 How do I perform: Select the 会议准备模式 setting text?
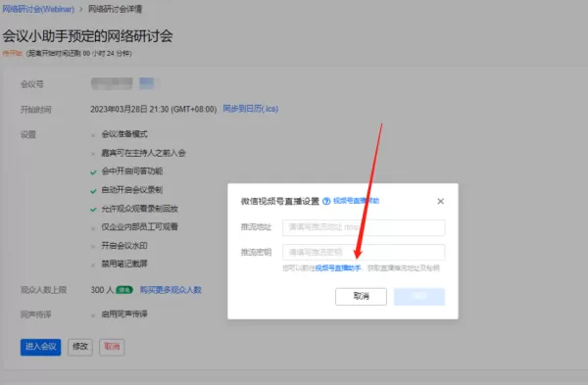(x=124, y=134)
